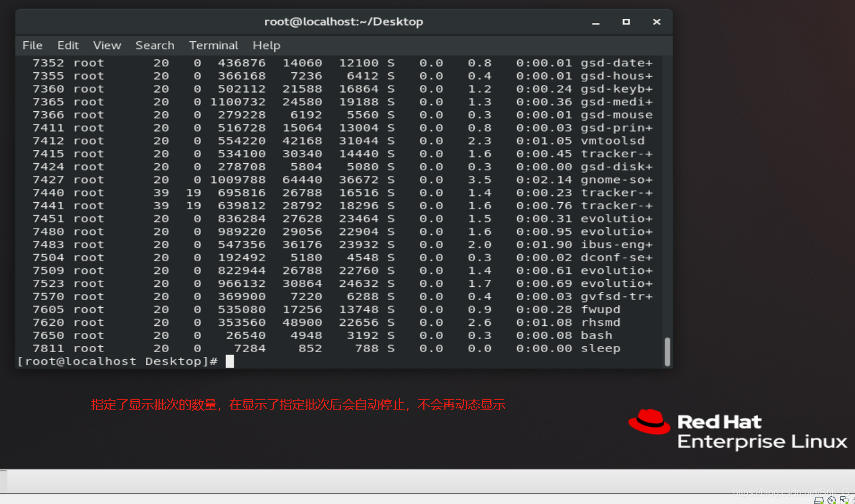Click the VM hard disk status icon
This screenshot has width=855, height=504.
coord(819,500)
